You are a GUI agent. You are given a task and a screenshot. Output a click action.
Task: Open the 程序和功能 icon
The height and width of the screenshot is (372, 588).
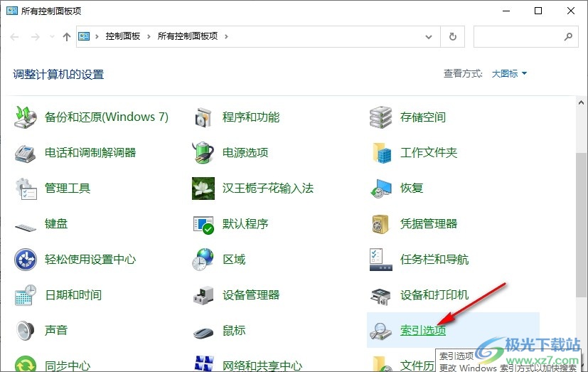tap(203, 117)
